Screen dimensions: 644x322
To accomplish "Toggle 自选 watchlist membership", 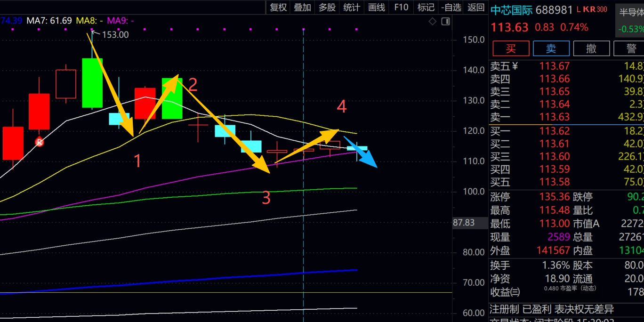I will pos(451,7).
